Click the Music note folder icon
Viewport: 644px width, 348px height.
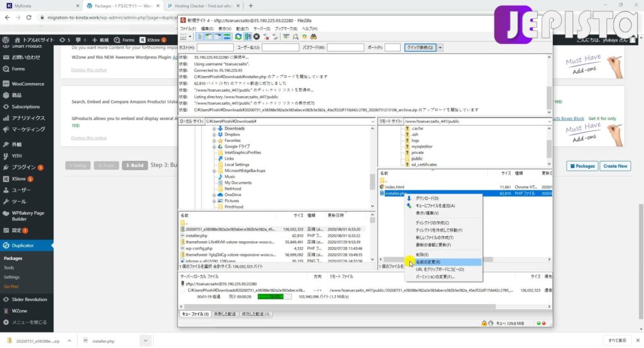click(220, 177)
